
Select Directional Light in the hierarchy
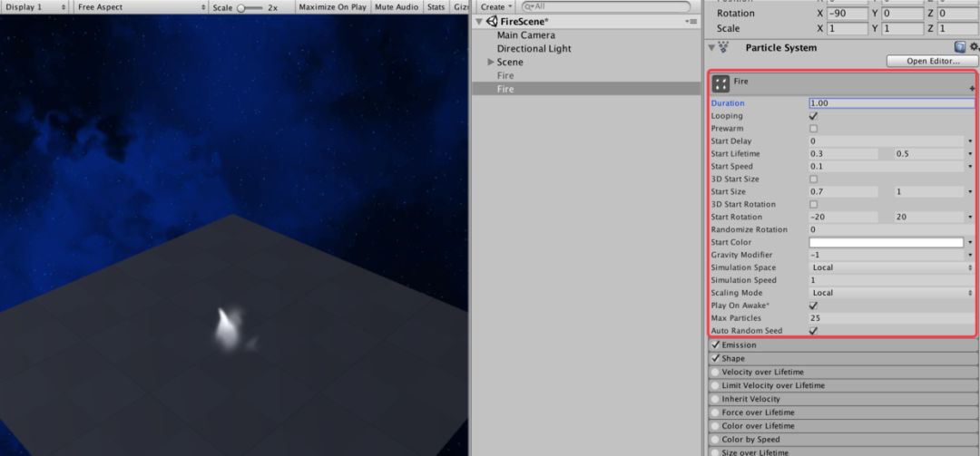coord(534,48)
